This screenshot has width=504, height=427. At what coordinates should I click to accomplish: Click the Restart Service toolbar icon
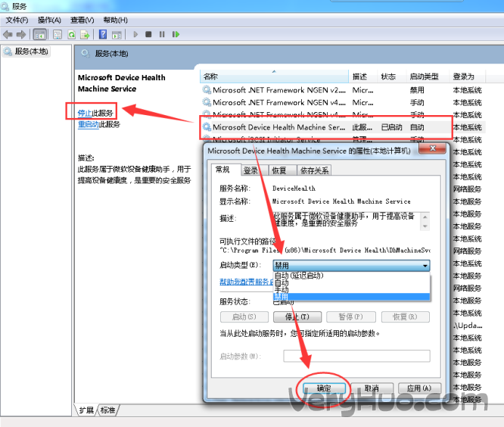pyautogui.click(x=176, y=34)
